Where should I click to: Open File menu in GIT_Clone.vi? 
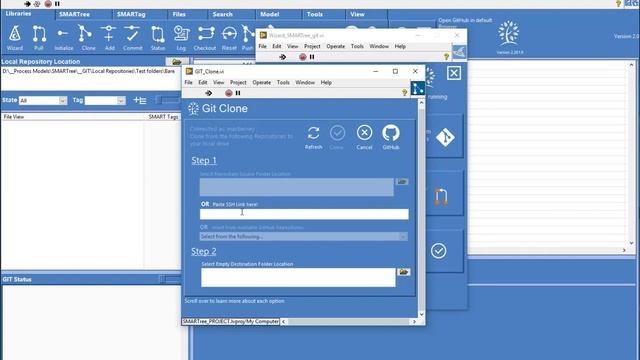[x=188, y=82]
